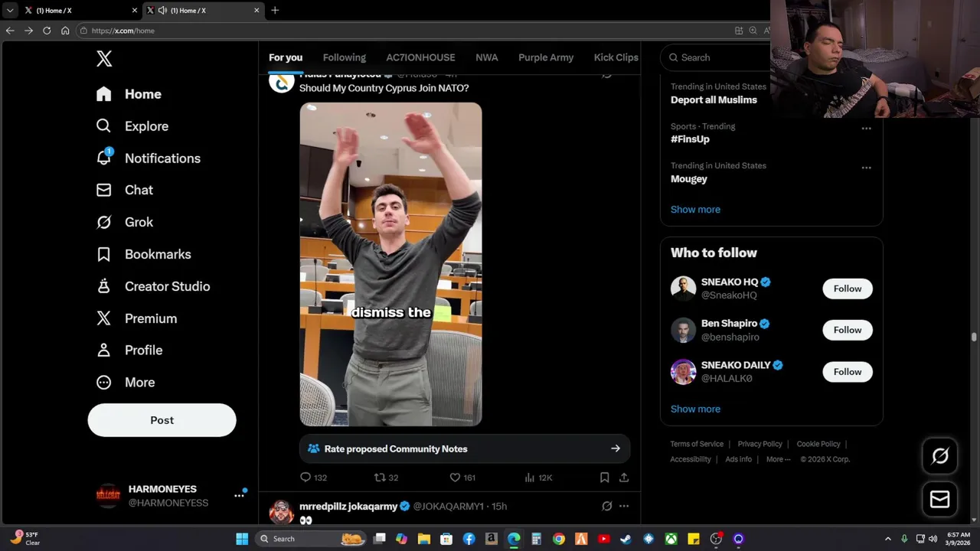
Task: Click the browser address bar
Action: pyautogui.click(x=406, y=31)
